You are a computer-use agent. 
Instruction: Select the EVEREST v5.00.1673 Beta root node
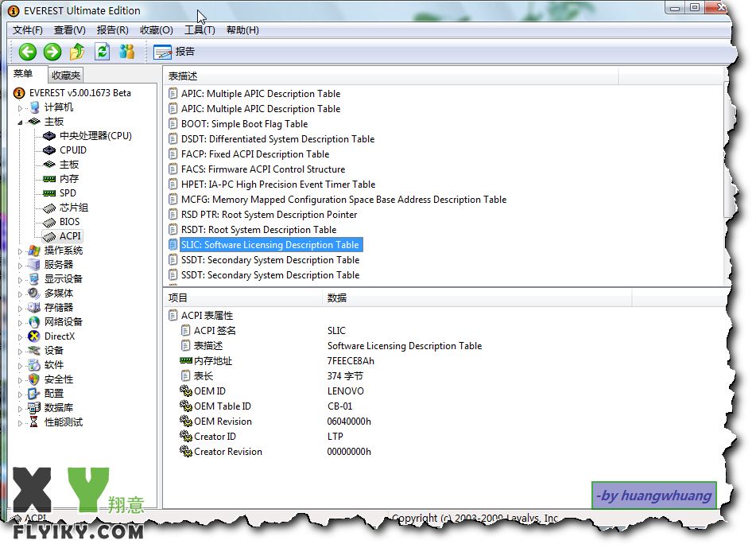pyautogui.click(x=80, y=92)
